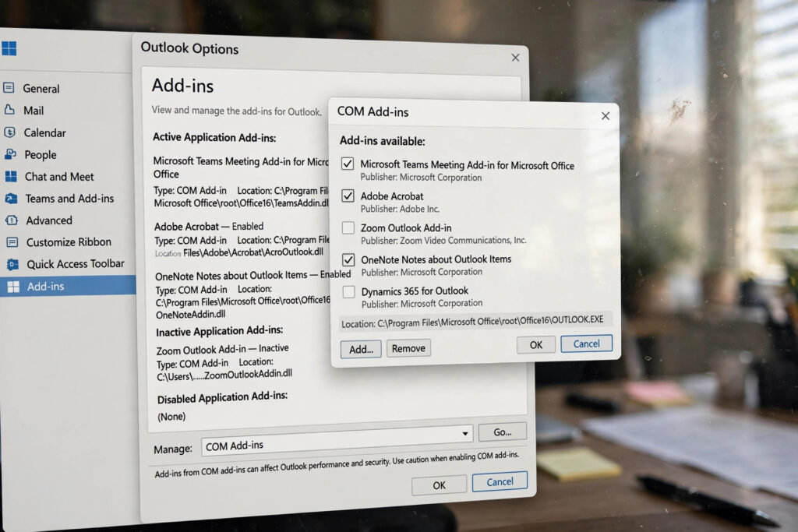Screen dimensions: 798x532
Task: Close the COM Add-ins dialog
Action: pyautogui.click(x=605, y=116)
